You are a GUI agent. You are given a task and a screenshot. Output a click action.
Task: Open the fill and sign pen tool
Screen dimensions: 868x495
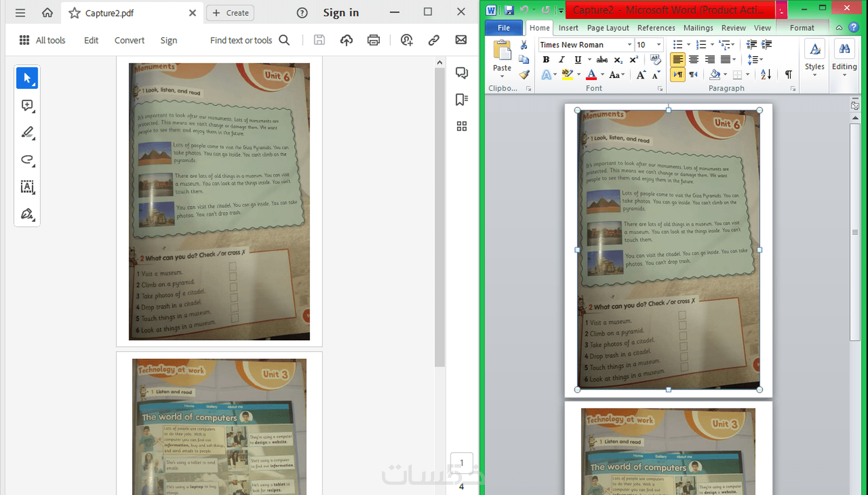coord(27,214)
